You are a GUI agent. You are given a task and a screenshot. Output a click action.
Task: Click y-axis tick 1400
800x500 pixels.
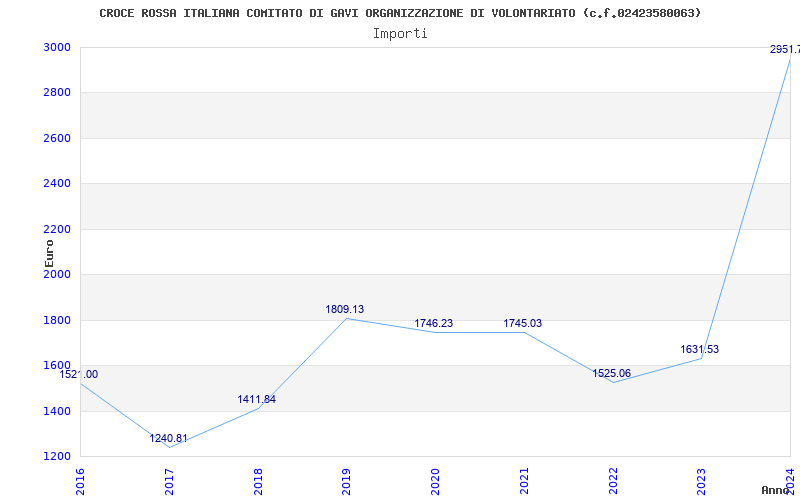(57, 411)
